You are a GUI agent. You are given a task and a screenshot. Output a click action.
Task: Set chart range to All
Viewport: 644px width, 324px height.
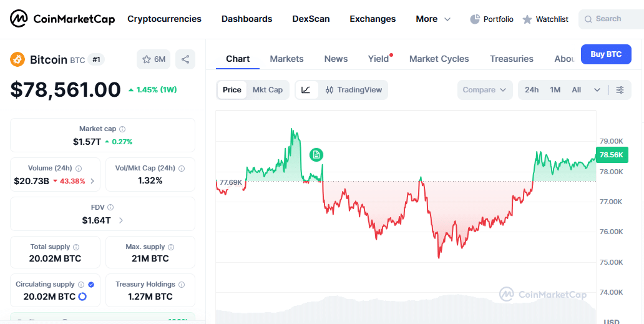[577, 90]
